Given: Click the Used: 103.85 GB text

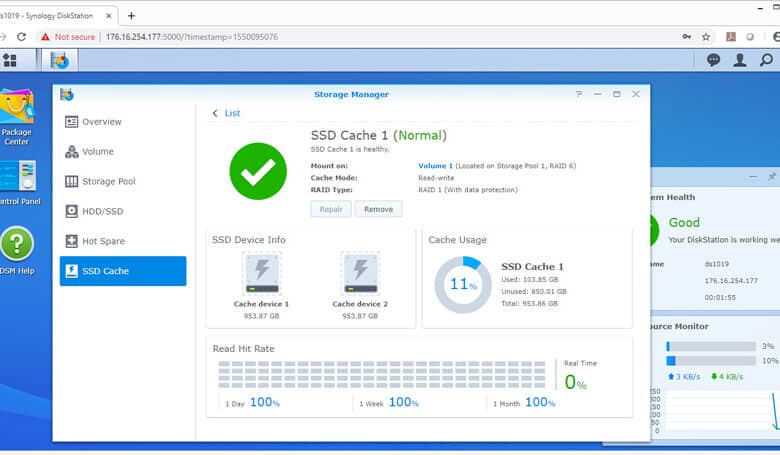Looking at the screenshot, I should coord(530,280).
